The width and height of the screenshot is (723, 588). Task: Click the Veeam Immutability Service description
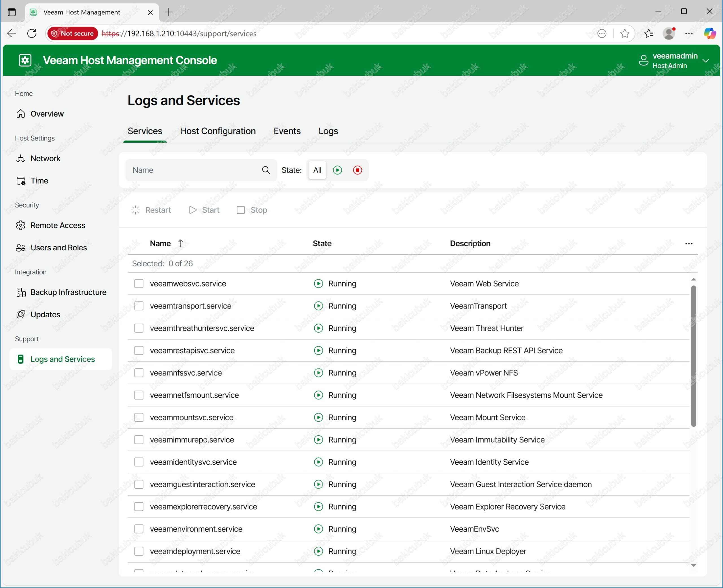(x=497, y=440)
